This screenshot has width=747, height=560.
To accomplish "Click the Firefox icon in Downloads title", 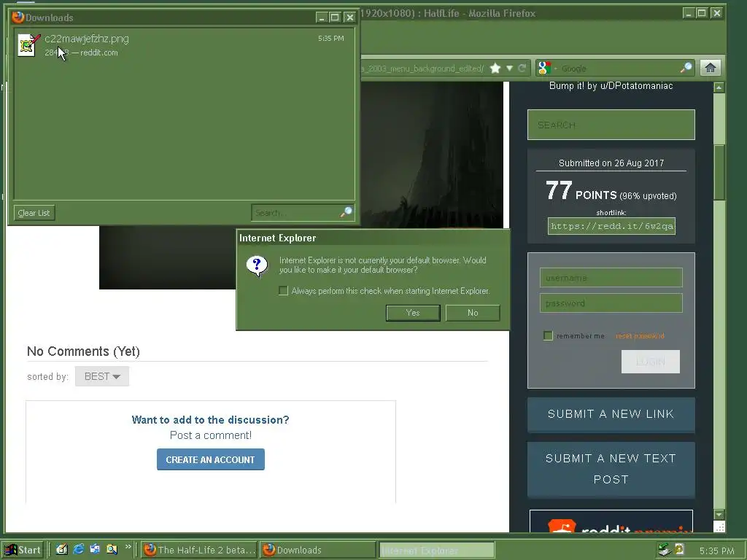I will point(18,17).
